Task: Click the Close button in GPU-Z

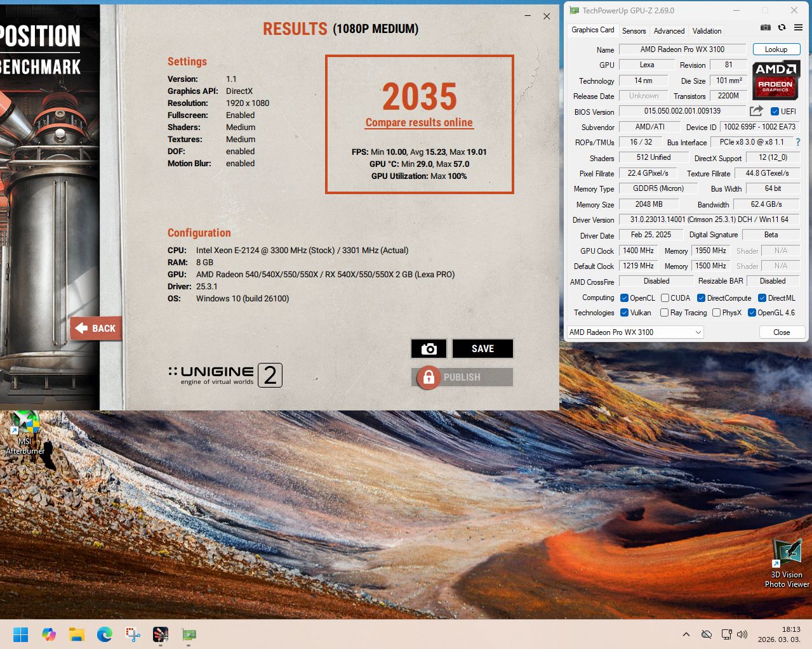Action: 782,332
